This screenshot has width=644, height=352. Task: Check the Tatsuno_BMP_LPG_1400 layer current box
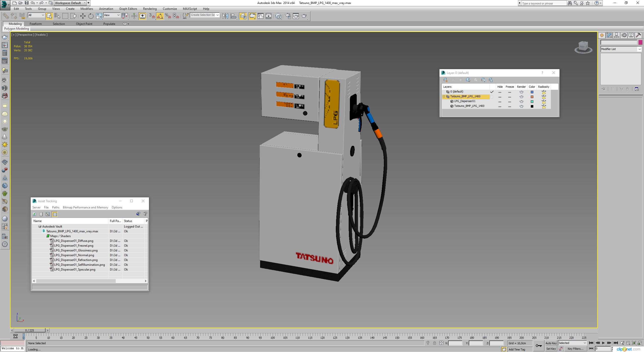[492, 97]
